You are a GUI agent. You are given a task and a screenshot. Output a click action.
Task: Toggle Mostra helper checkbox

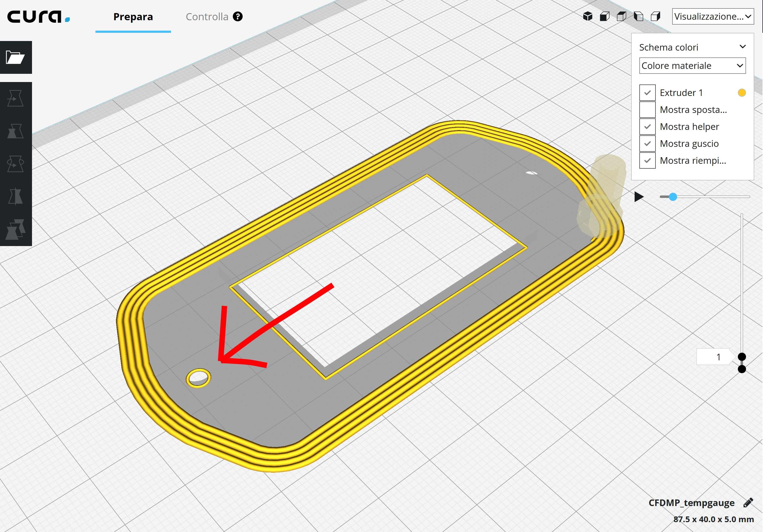coord(647,127)
